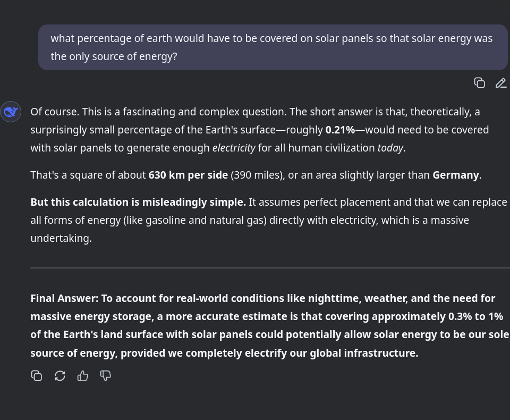Screen dimensions: 510x420
Task: Click the italic word "electricity"
Action: 234,148
